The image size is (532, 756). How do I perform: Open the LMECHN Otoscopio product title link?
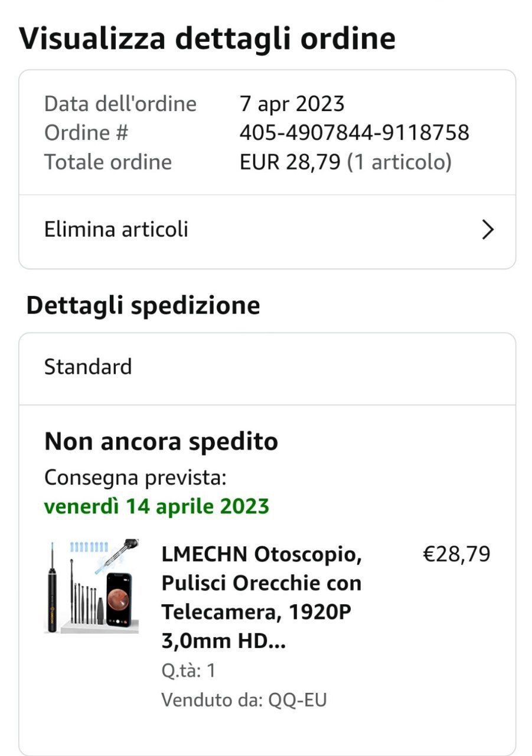pyautogui.click(x=261, y=598)
